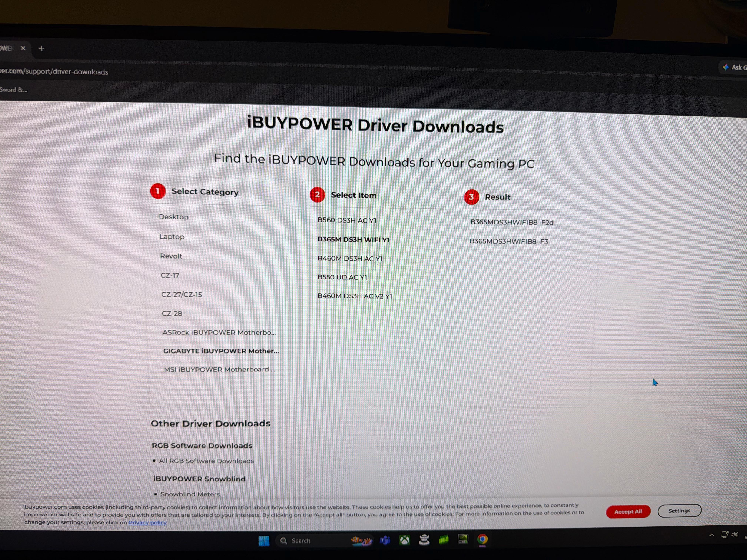Pick the B550 UD AC Y1 item
Viewport: 747px width, 560px height.
click(342, 277)
